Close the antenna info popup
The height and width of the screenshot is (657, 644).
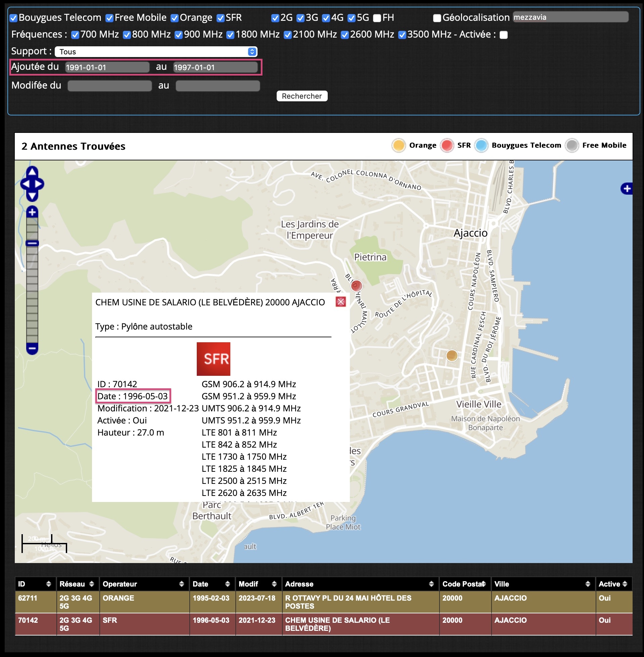coord(340,302)
